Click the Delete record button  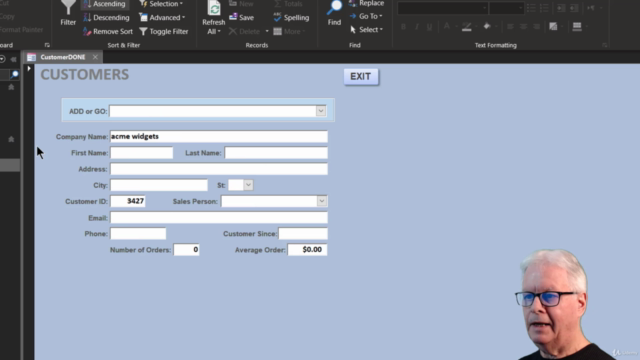(244, 31)
